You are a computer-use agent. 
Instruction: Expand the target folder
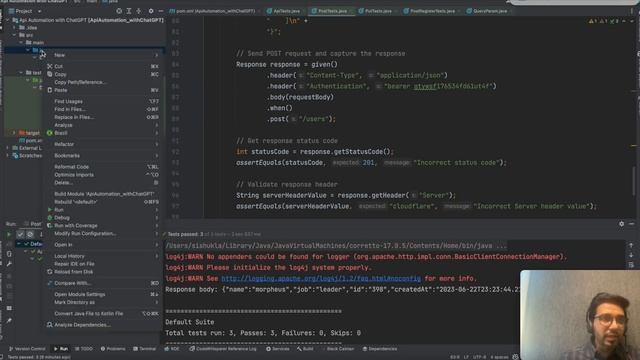pyautogui.click(x=14, y=133)
